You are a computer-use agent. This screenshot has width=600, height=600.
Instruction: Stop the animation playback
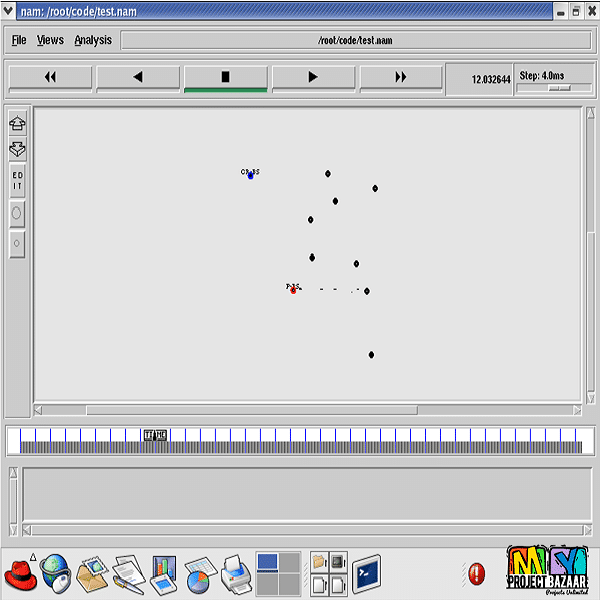click(225, 77)
